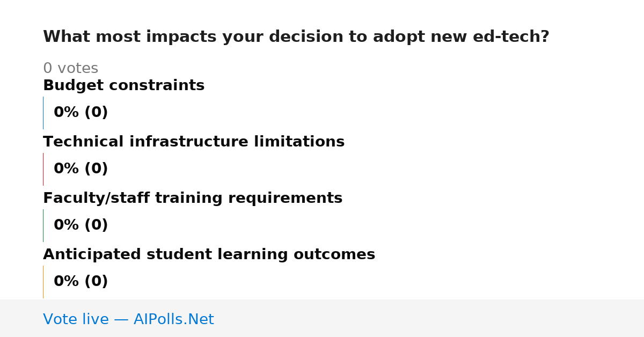This screenshot has height=337, width=644.
Task: Open the Vote live — AIPolls.Net link
Action: pyautogui.click(x=128, y=319)
